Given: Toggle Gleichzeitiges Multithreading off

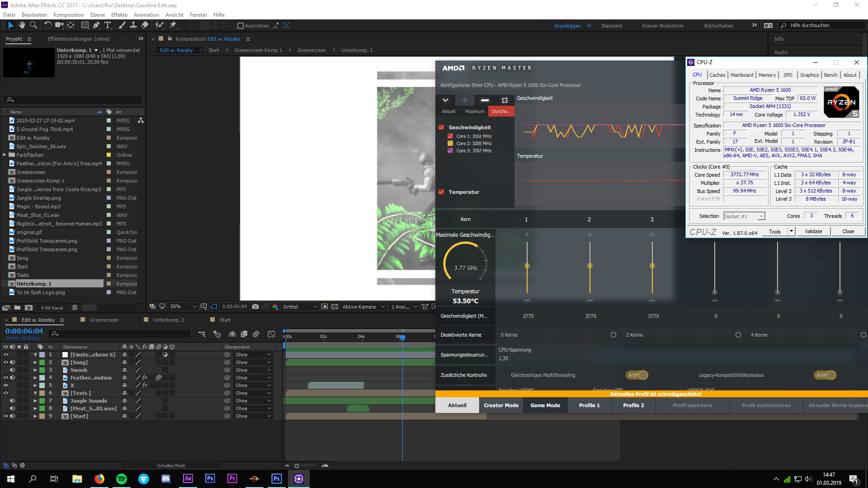Looking at the screenshot, I should pos(637,375).
